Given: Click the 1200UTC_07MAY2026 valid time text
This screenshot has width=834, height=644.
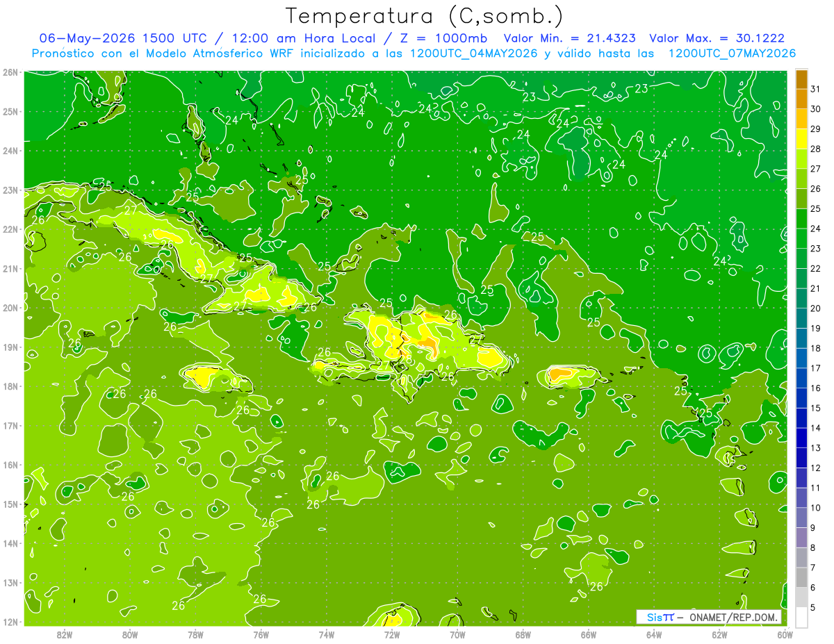Looking at the screenshot, I should coord(732,53).
